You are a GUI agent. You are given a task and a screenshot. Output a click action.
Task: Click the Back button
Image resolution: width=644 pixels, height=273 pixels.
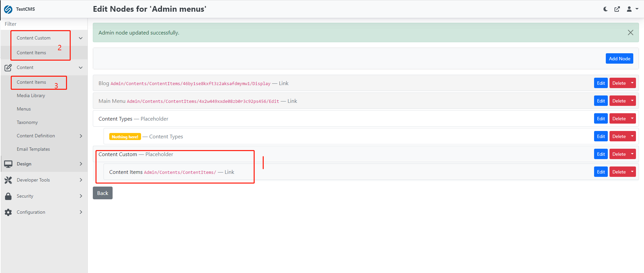[x=103, y=193]
